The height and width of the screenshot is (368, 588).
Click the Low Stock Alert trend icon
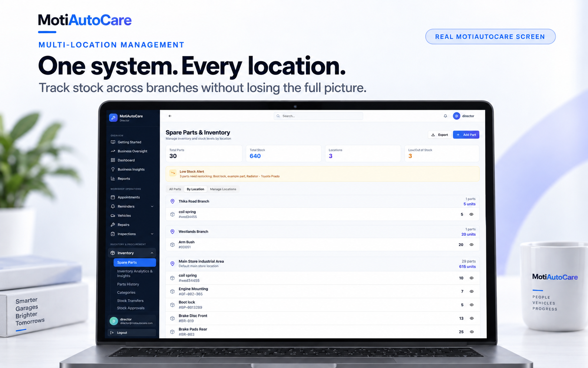[173, 172]
